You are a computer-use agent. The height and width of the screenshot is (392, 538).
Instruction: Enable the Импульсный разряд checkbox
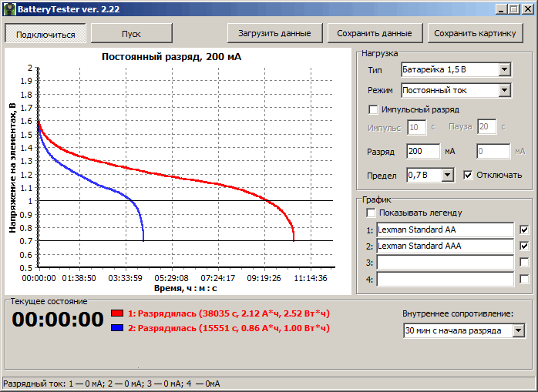click(x=373, y=110)
